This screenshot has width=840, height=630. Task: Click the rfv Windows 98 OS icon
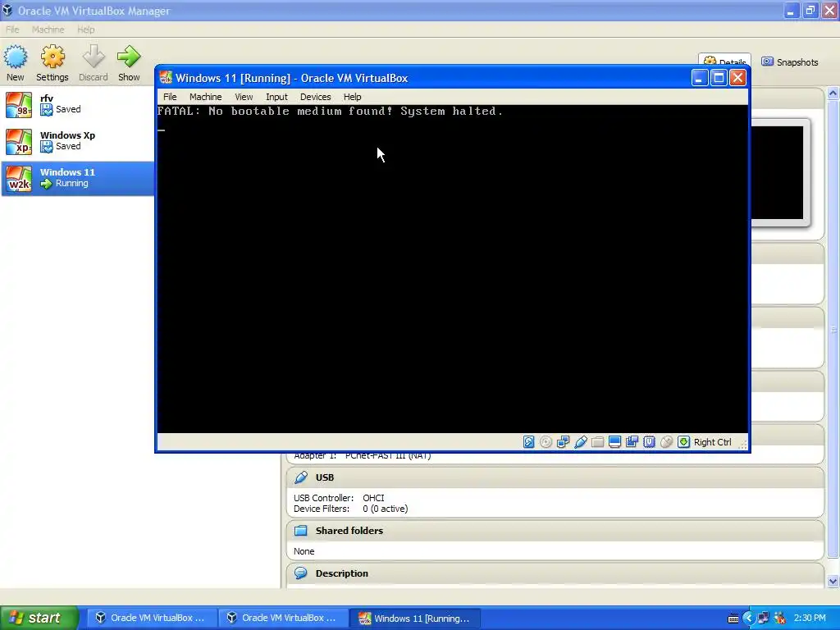click(x=19, y=104)
